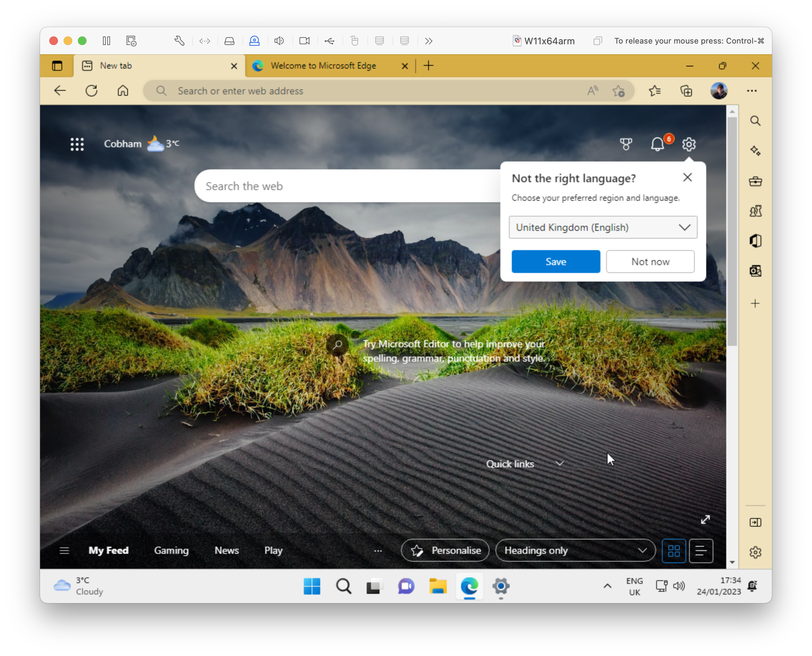Click the Not now button

pyautogui.click(x=650, y=262)
